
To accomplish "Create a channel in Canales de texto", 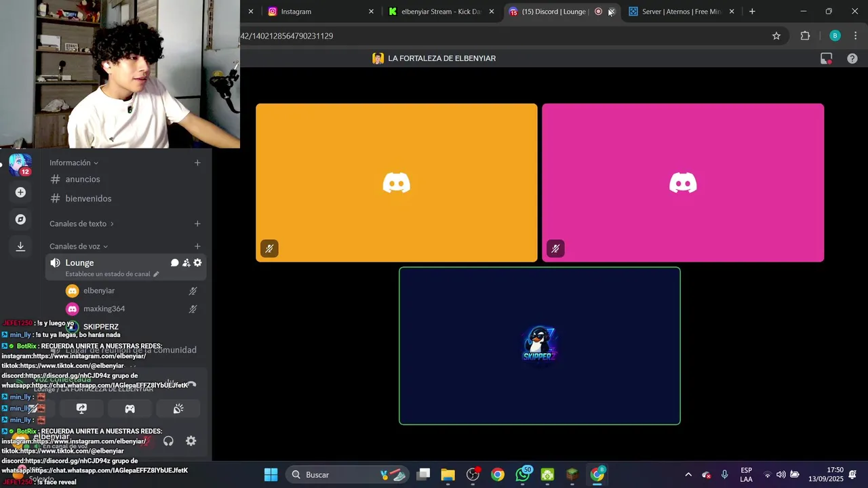I will tap(197, 224).
